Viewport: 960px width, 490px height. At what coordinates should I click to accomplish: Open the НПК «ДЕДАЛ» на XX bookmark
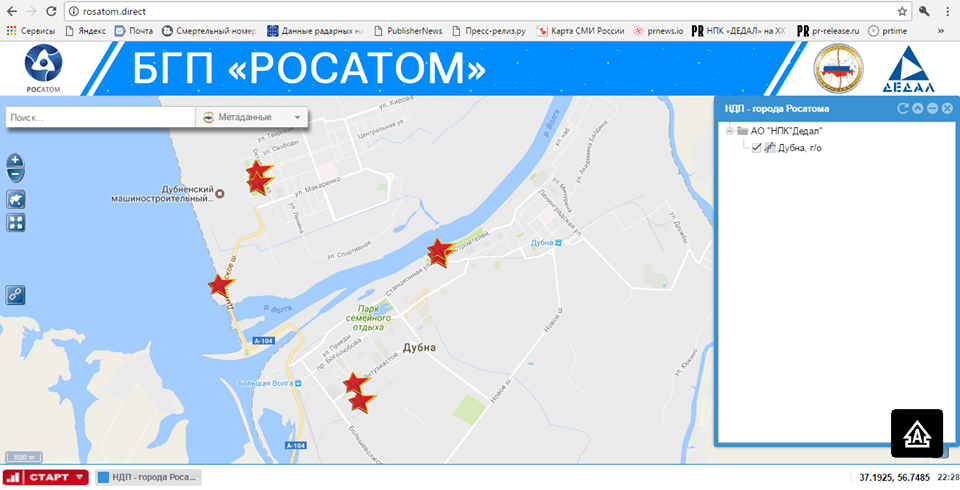tap(739, 31)
